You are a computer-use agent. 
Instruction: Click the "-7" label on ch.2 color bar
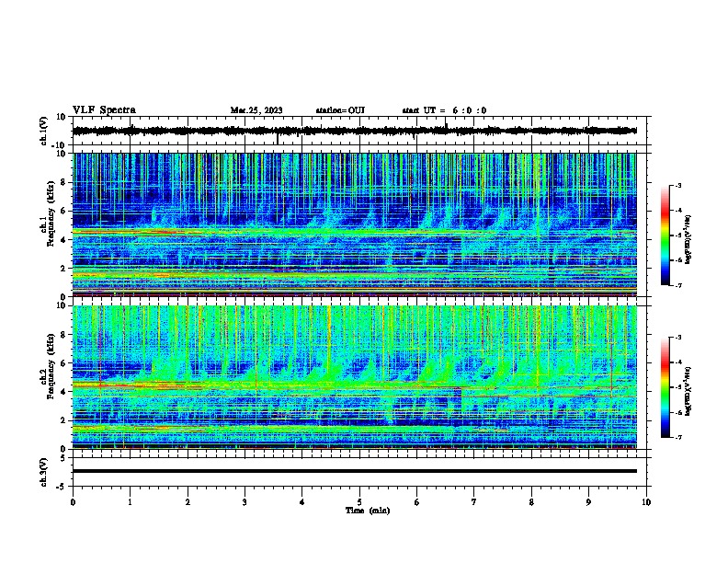[x=678, y=437]
